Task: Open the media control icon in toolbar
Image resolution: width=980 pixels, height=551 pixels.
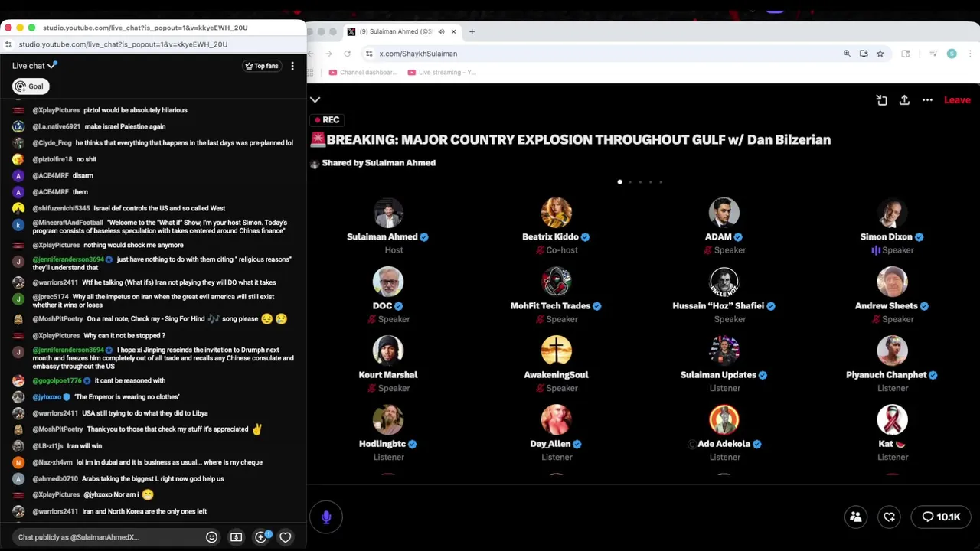Action: click(933, 54)
